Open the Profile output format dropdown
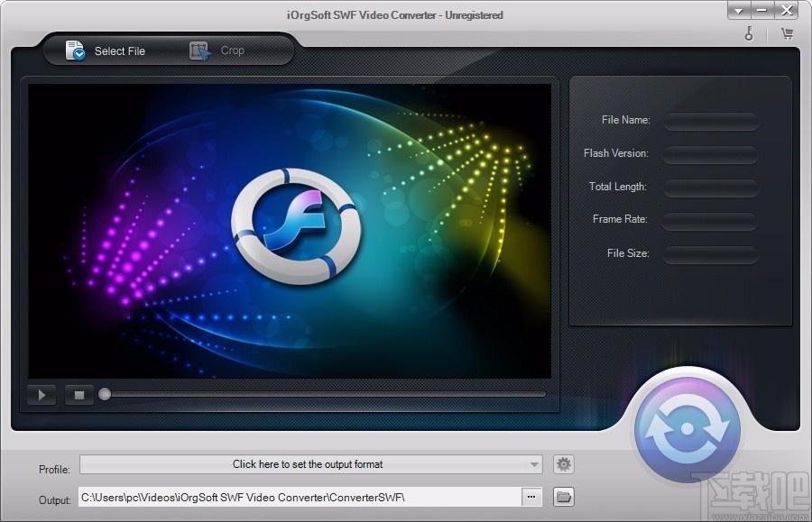The height and width of the screenshot is (522, 812). (310, 464)
